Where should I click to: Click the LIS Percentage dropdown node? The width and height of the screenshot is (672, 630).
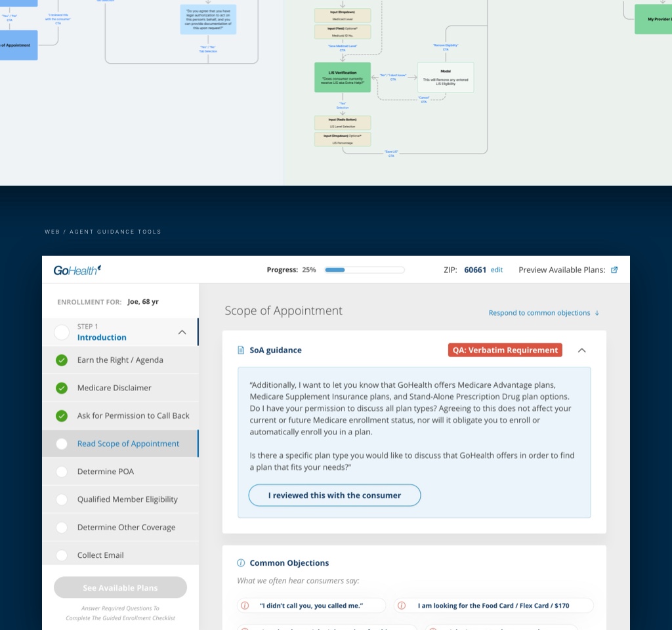[343, 139]
